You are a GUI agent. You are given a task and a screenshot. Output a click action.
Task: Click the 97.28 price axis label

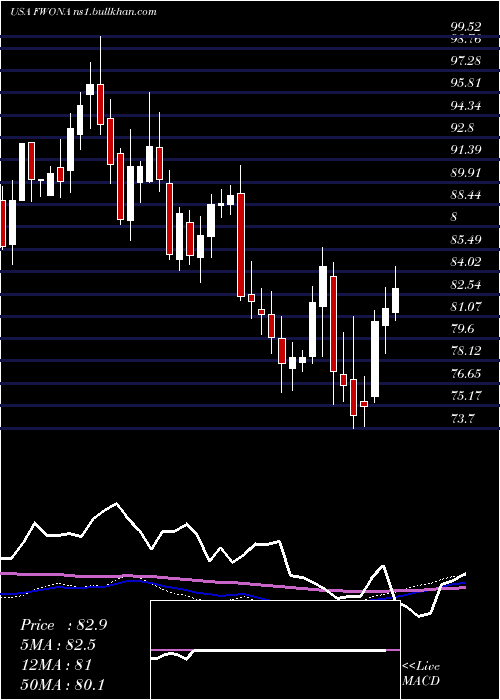point(466,60)
